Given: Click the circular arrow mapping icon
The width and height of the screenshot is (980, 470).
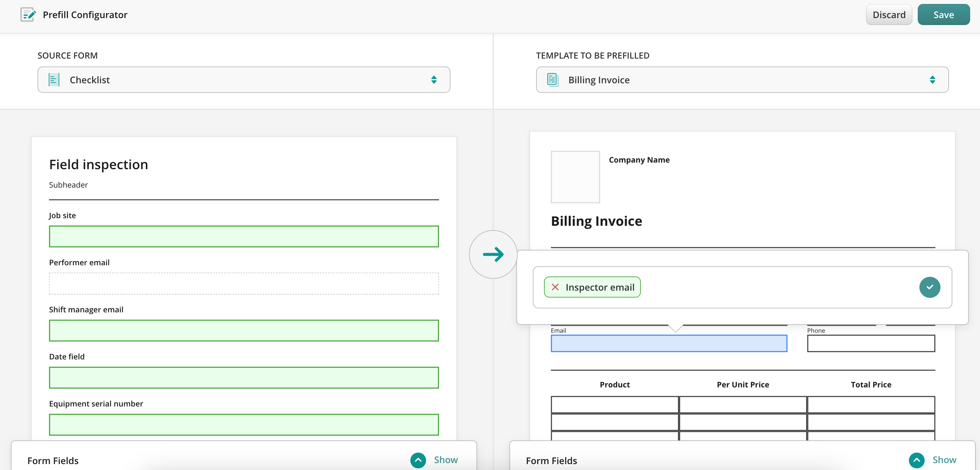Looking at the screenshot, I should tap(493, 254).
